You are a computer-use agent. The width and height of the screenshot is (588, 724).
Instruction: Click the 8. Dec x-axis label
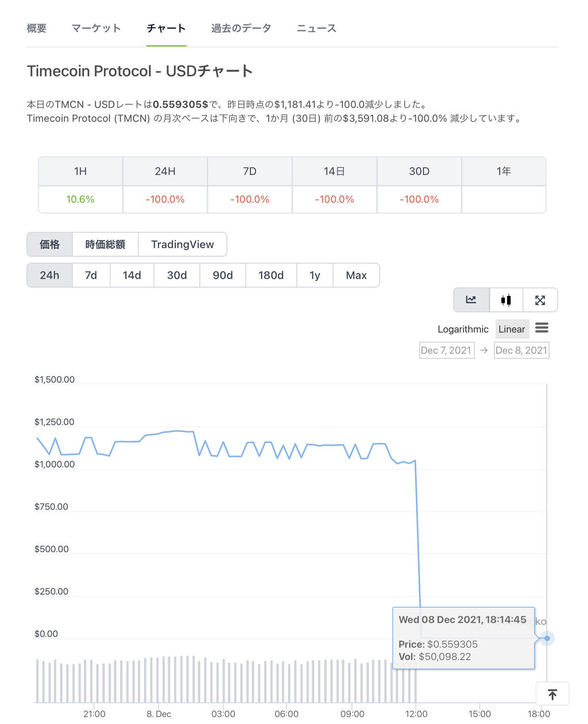pyautogui.click(x=158, y=714)
